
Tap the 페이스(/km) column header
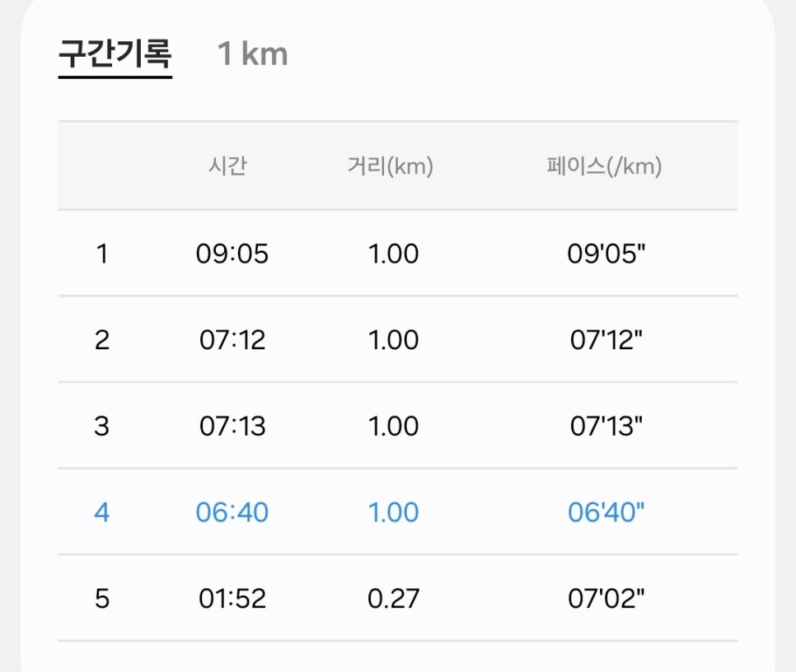[x=604, y=166]
